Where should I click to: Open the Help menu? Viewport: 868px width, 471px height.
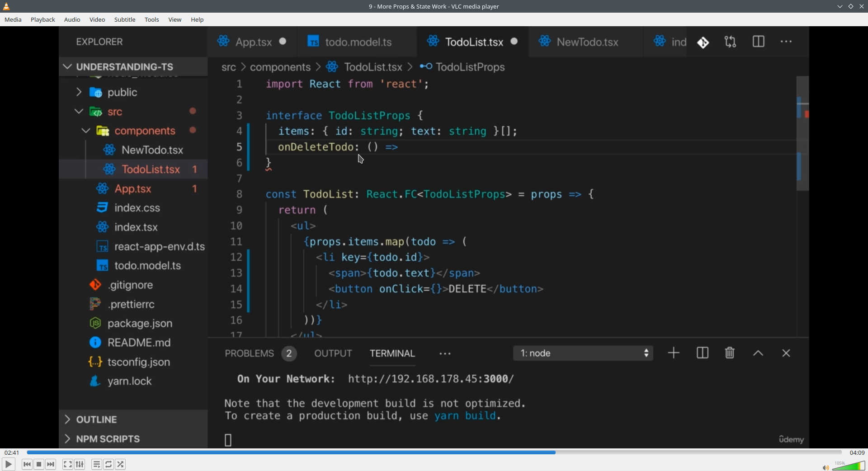pos(197,19)
